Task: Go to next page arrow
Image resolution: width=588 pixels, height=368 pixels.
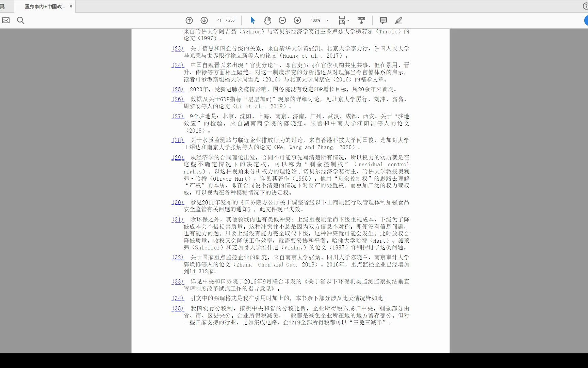Action: pyautogui.click(x=204, y=20)
